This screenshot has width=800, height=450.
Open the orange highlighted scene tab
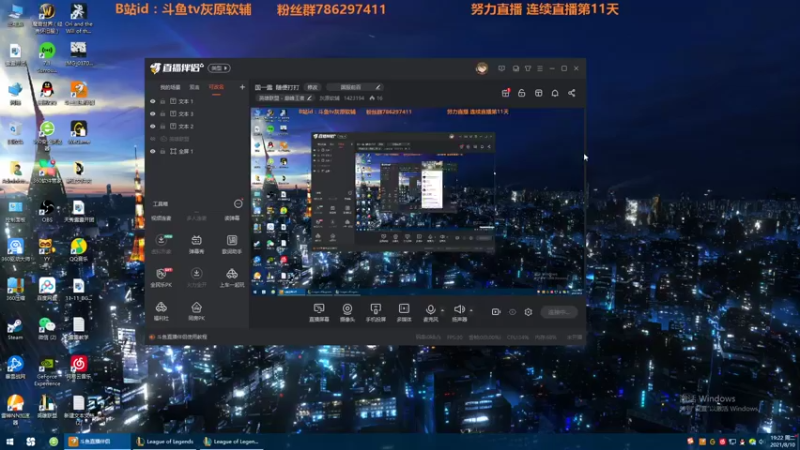(216, 87)
